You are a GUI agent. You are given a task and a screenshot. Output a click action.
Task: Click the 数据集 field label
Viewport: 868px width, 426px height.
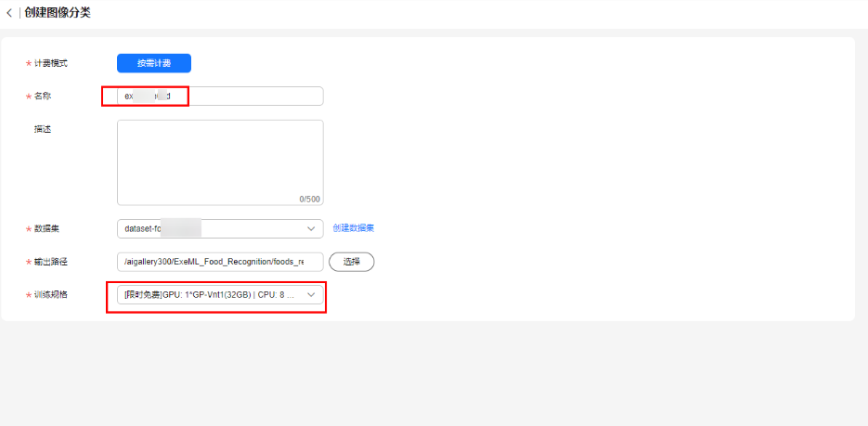(47, 228)
